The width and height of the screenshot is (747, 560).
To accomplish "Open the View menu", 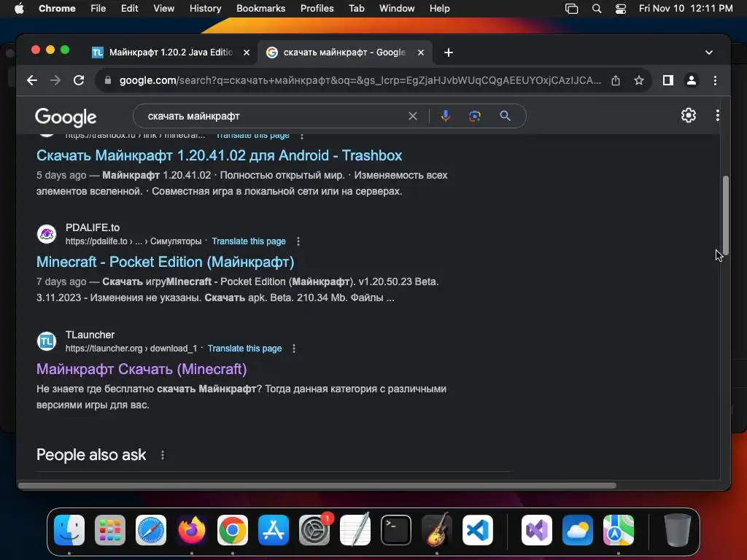I will (x=163, y=9).
